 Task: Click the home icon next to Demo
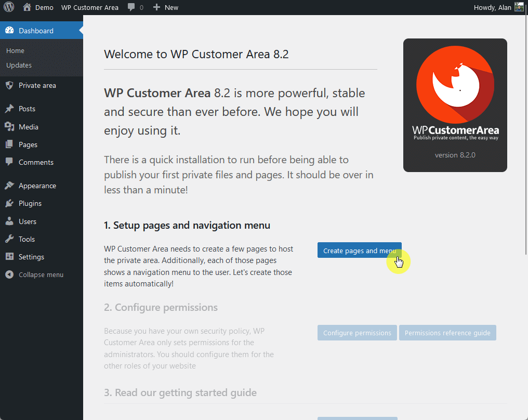[27, 7]
